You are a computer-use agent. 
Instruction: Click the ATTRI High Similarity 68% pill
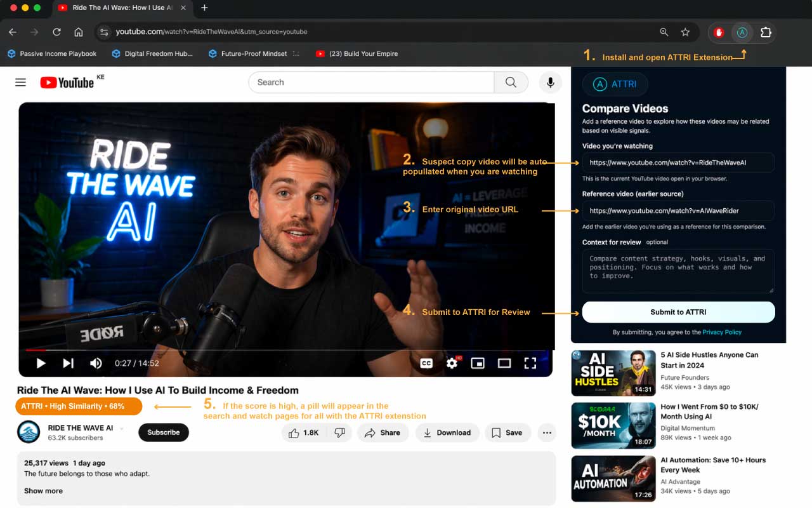click(79, 406)
